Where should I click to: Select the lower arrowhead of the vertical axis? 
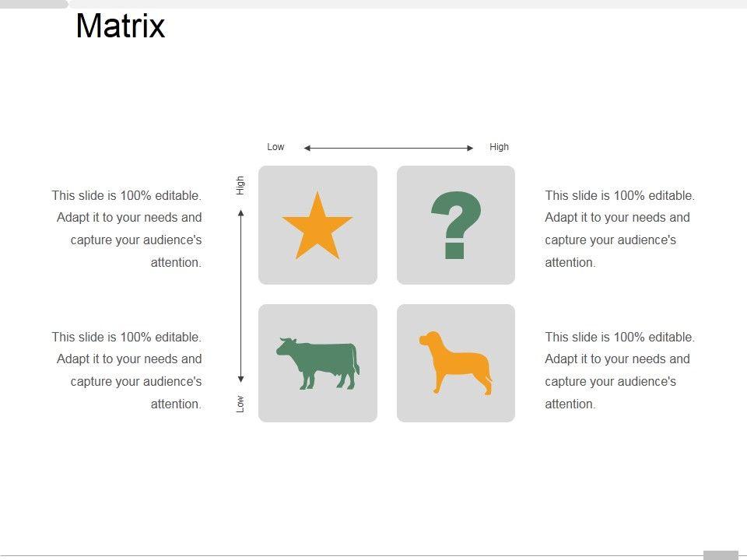click(x=241, y=379)
